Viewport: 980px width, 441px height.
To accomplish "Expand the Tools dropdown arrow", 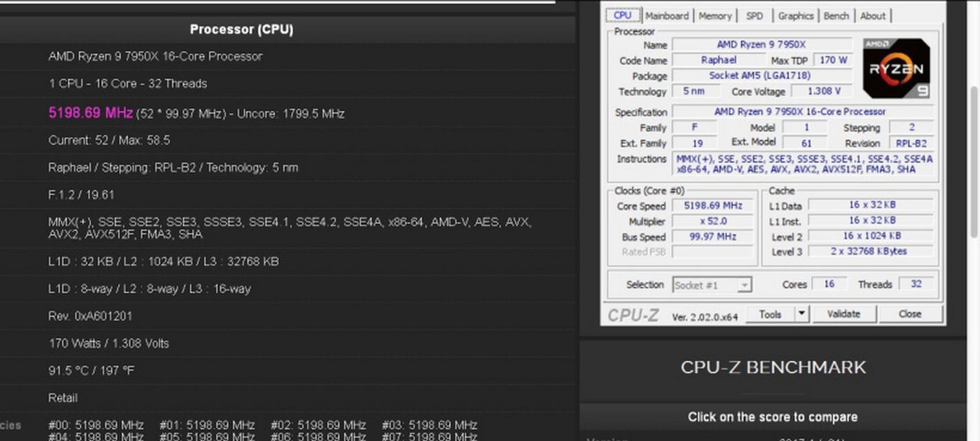I will coord(802,314).
